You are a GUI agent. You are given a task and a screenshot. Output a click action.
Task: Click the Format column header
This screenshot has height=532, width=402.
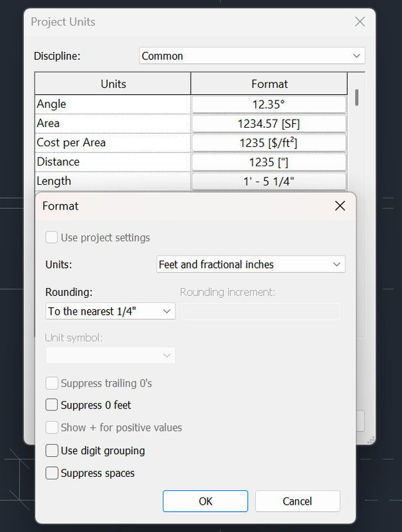click(269, 84)
